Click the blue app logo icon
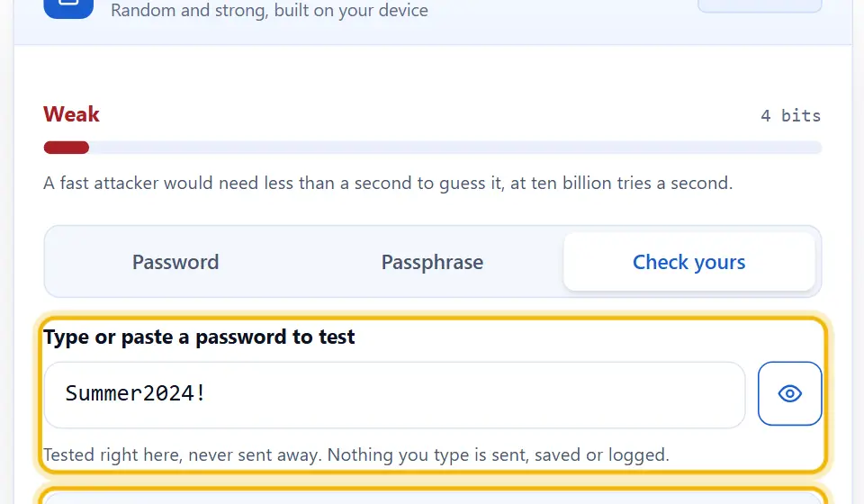This screenshot has width=864, height=504. point(68,8)
